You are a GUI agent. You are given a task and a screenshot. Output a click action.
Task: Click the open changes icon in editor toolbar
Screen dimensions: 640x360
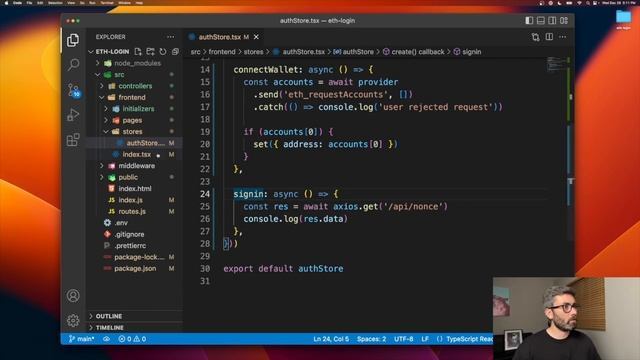click(x=536, y=37)
